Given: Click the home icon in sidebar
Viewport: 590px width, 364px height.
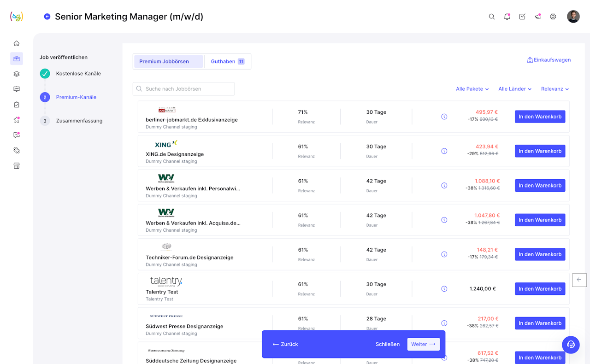Looking at the screenshot, I should tap(17, 43).
